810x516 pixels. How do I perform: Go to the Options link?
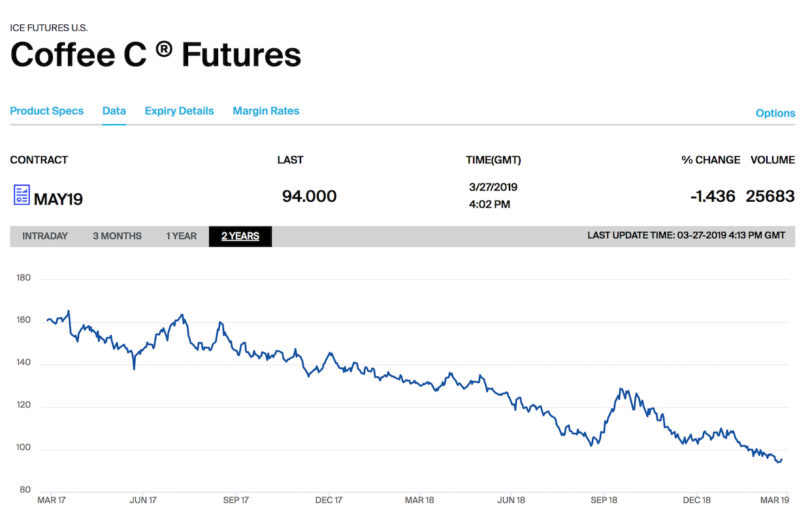click(x=775, y=113)
